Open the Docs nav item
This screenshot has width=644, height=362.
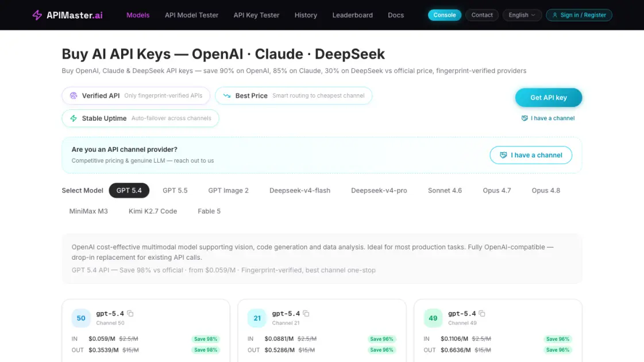coord(395,15)
